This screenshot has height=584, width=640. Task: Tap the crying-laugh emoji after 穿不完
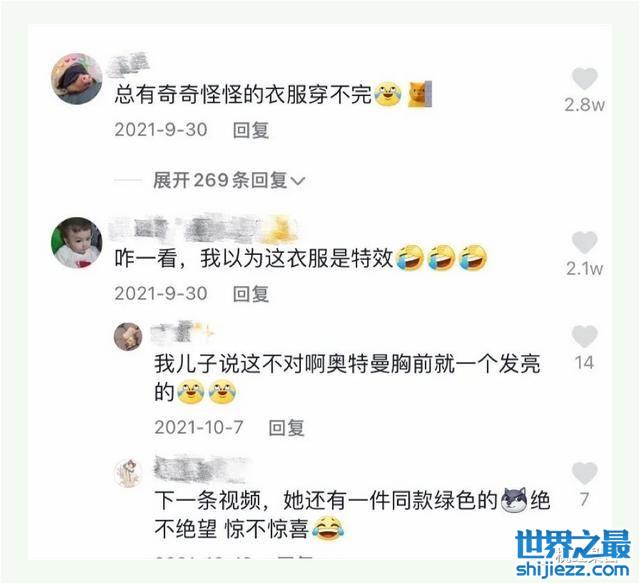(388, 94)
